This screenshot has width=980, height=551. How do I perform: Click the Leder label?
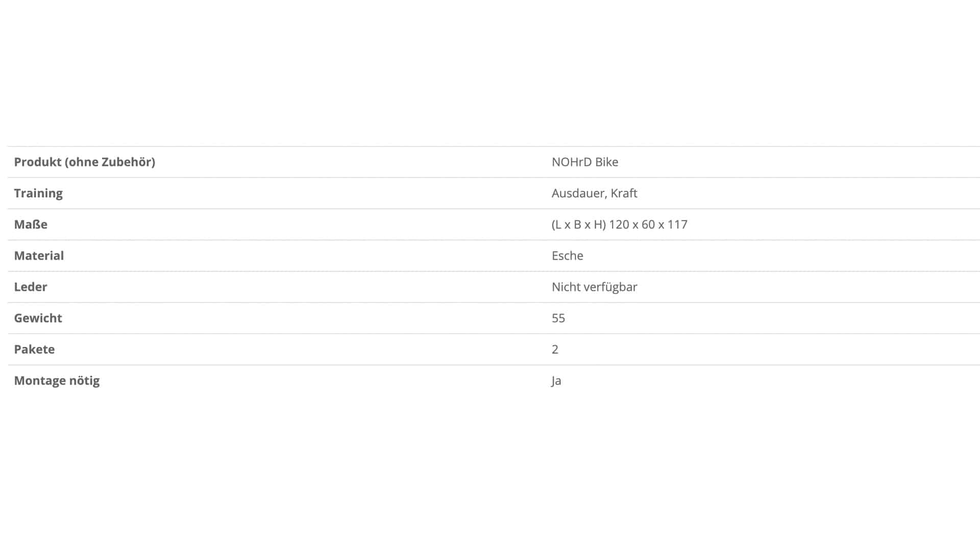(x=31, y=287)
